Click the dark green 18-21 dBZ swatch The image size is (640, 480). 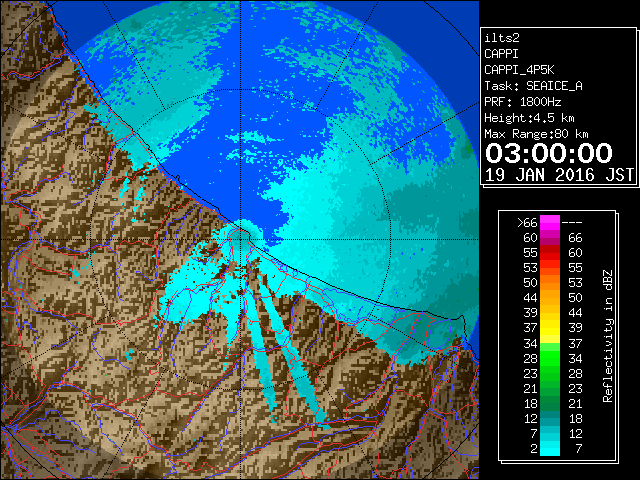[550, 403]
